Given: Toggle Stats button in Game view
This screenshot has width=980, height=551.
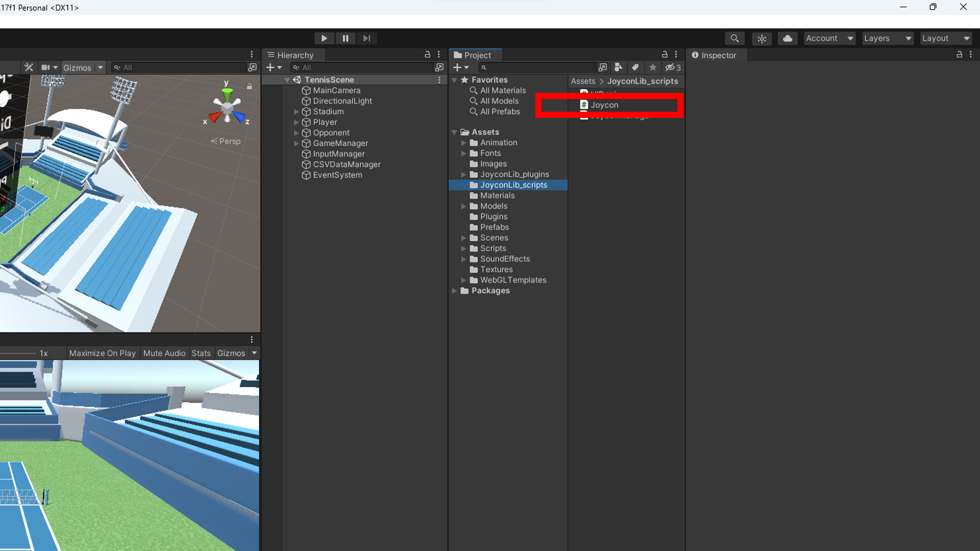Looking at the screenshot, I should [x=201, y=353].
